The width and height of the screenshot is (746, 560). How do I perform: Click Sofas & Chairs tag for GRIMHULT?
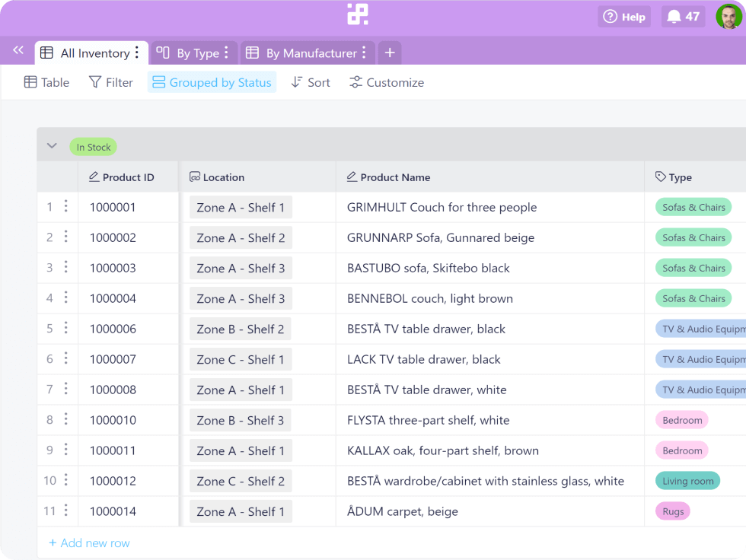693,207
